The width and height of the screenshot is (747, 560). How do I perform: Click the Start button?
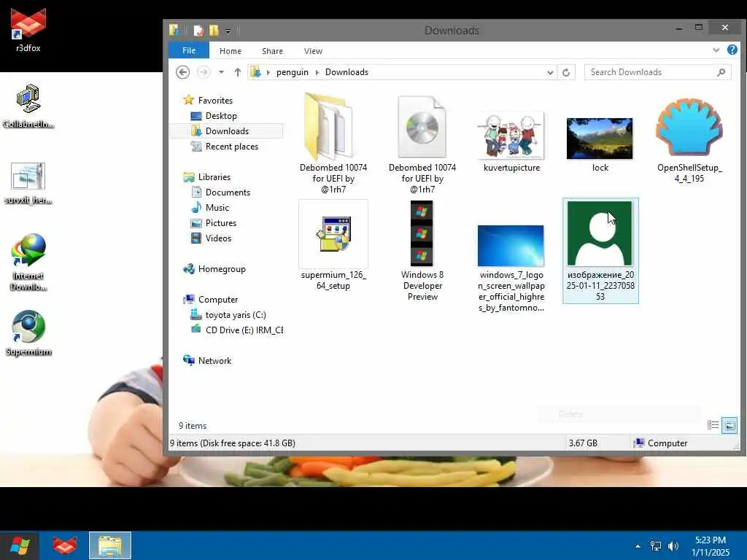20,545
